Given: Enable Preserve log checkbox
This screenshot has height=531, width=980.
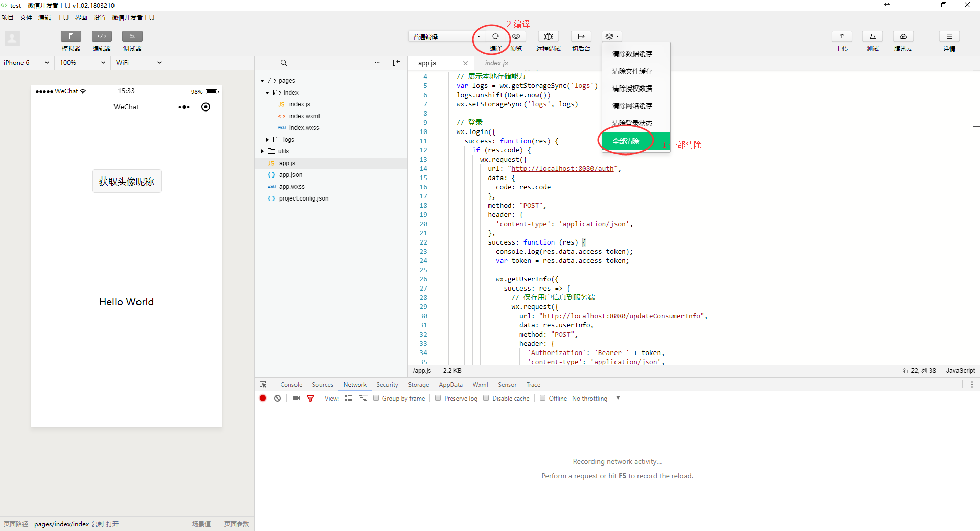Looking at the screenshot, I should 438,398.
